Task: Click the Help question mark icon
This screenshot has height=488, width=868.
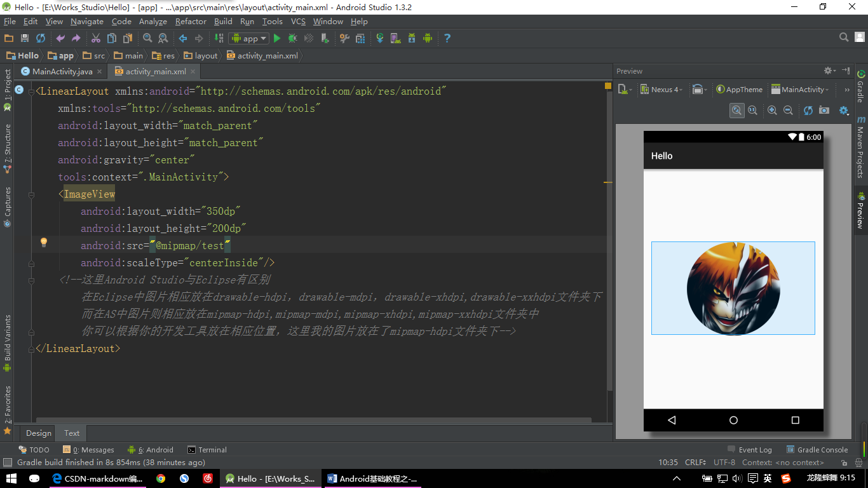Action: tap(447, 38)
